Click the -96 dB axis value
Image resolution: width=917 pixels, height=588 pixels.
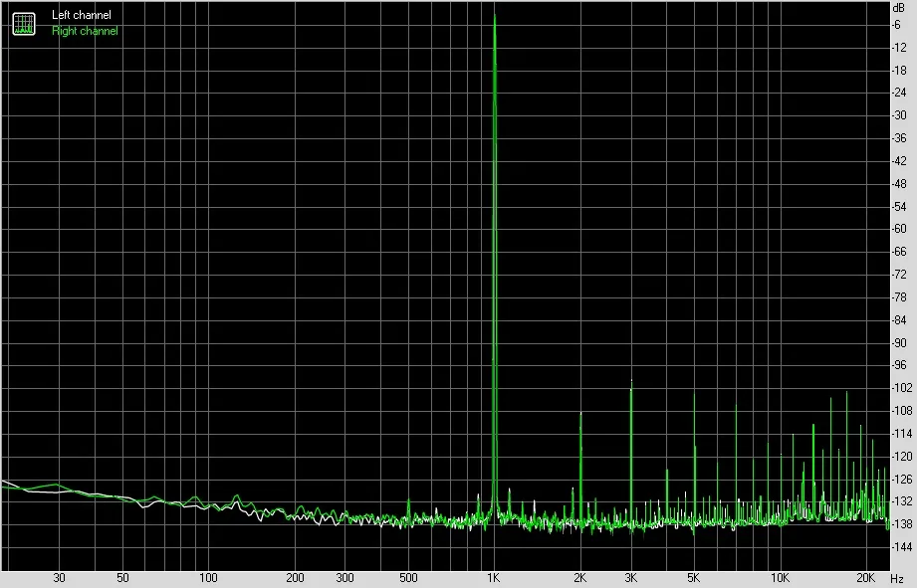(899, 365)
